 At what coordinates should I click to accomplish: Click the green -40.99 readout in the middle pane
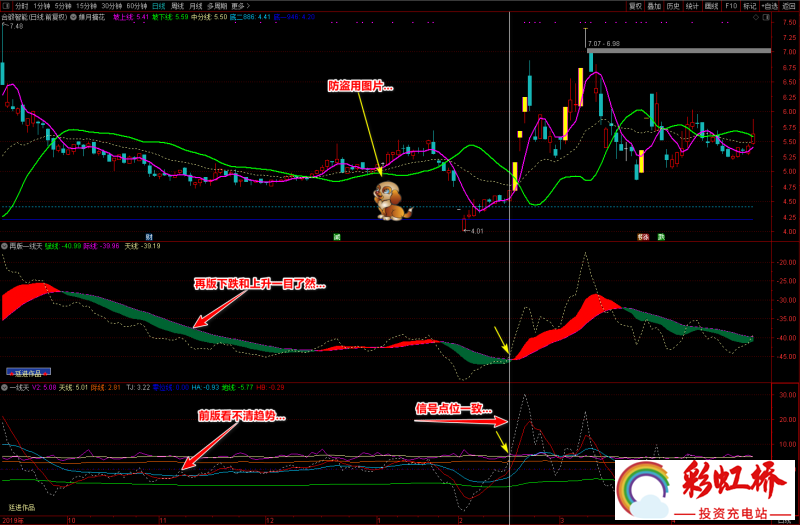[63, 246]
